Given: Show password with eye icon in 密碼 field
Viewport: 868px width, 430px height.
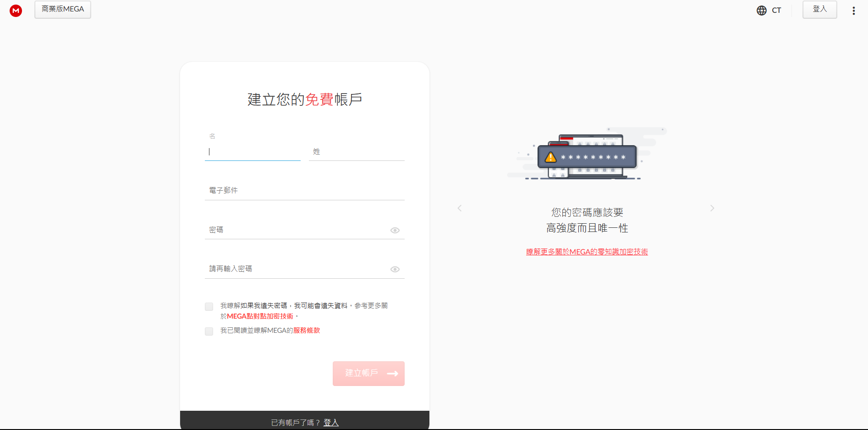Looking at the screenshot, I should [395, 230].
